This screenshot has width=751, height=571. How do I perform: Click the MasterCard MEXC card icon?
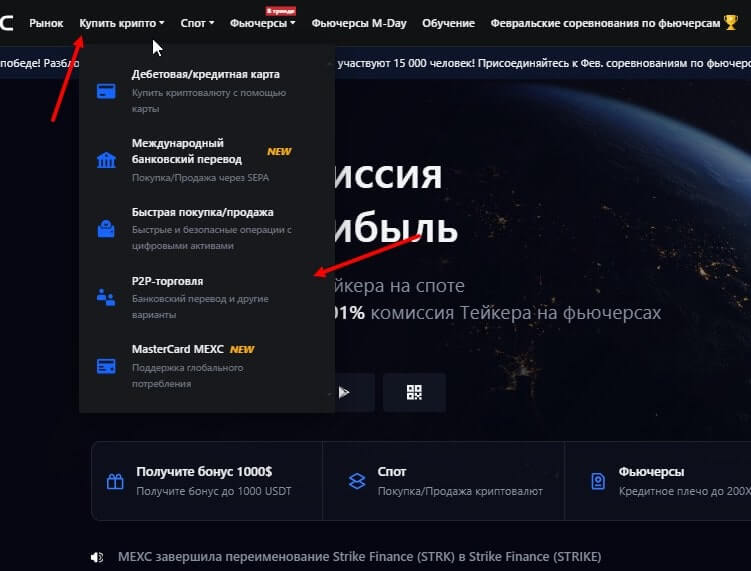(x=106, y=366)
